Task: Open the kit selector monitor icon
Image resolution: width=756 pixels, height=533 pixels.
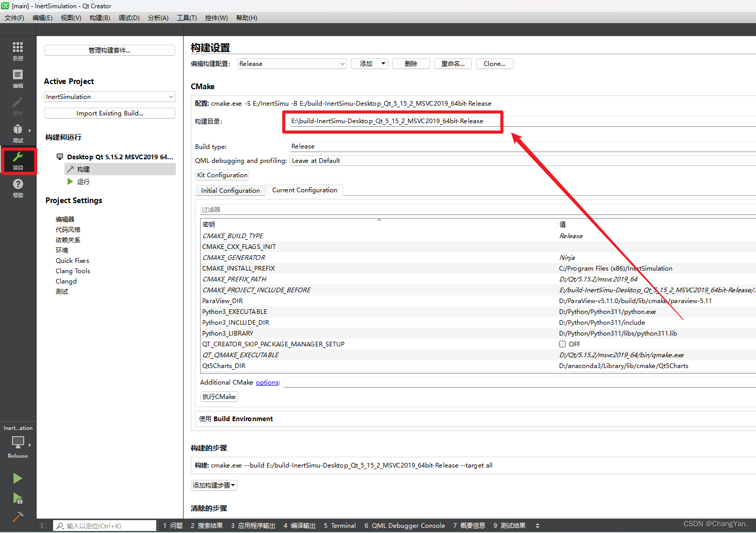Action: click(18, 442)
